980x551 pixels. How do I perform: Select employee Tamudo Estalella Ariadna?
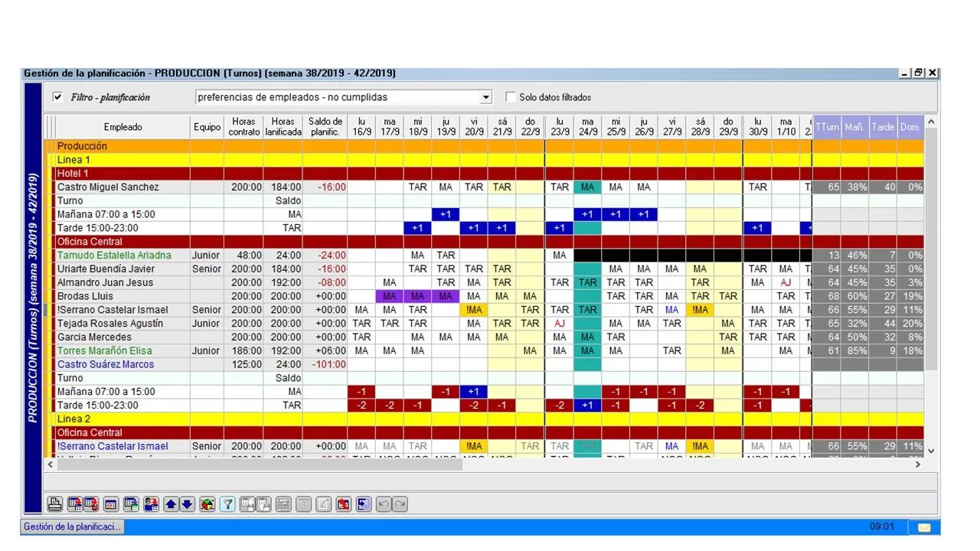(114, 256)
